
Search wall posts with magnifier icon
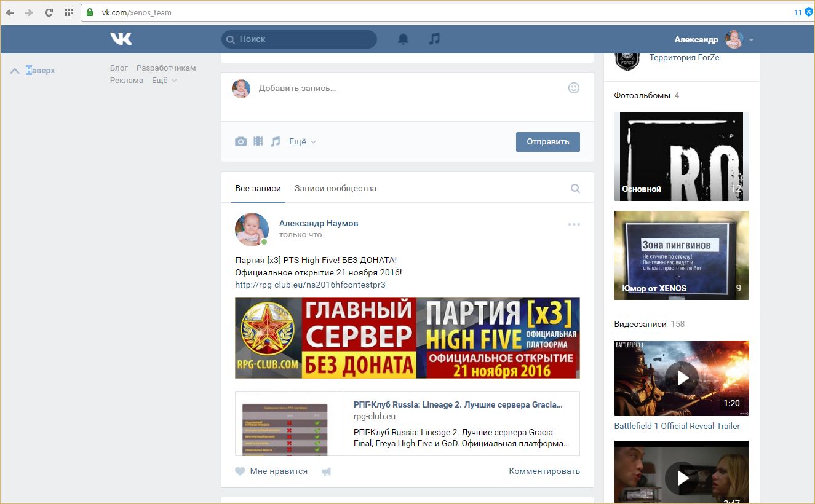tap(575, 189)
